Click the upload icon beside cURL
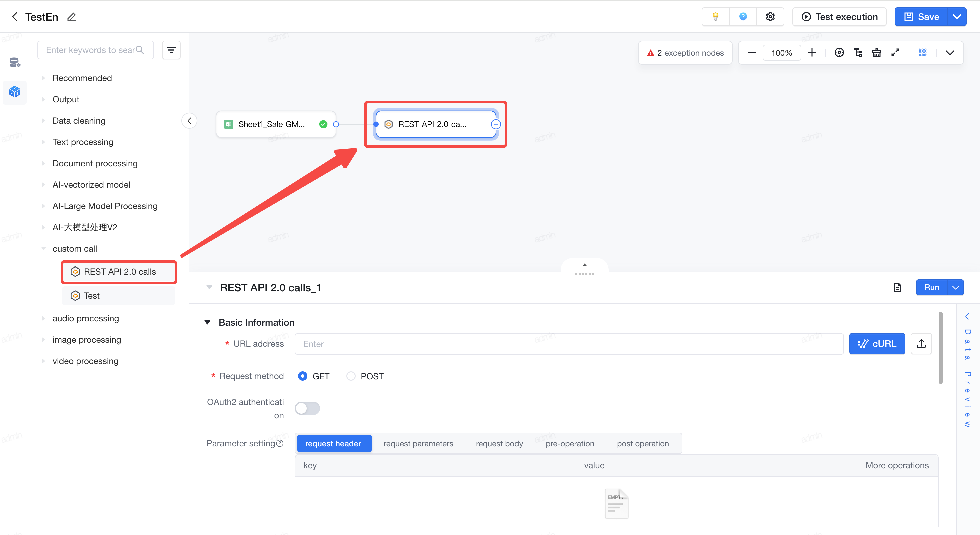 tap(921, 344)
